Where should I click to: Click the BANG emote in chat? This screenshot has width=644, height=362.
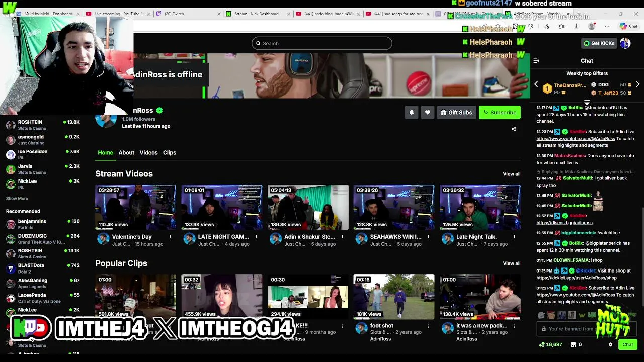point(592,315)
